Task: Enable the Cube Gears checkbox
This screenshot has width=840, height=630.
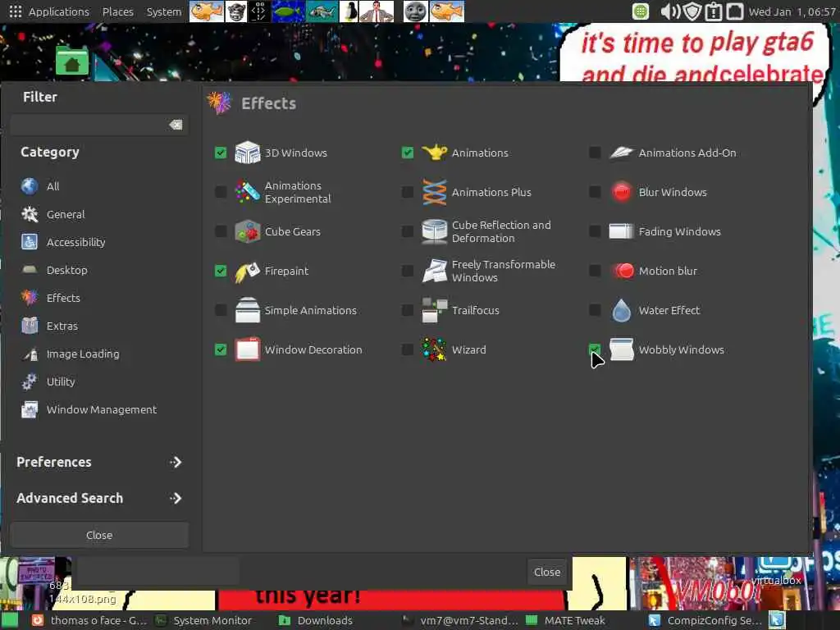Action: pos(221,231)
